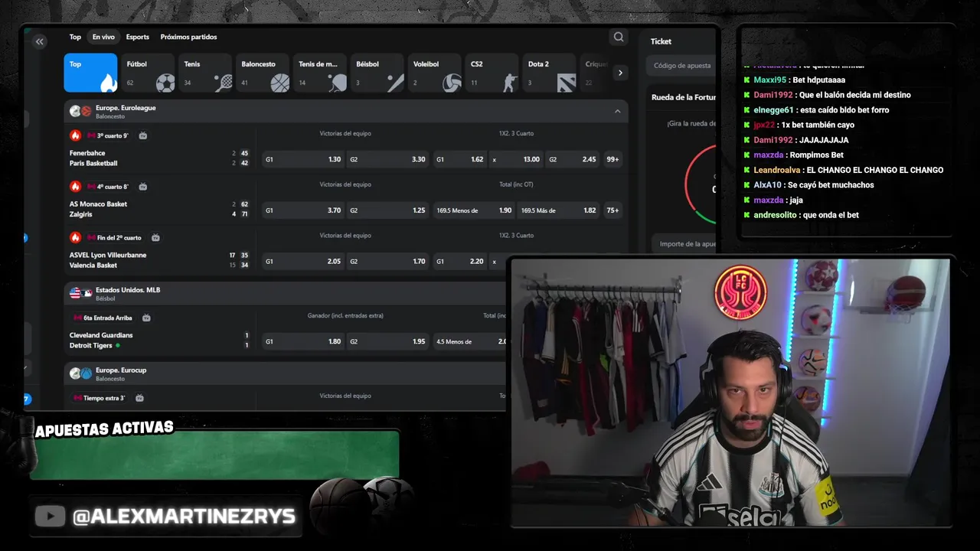
Task: Open Fenerbahce team name in match list
Action: pyautogui.click(x=87, y=153)
